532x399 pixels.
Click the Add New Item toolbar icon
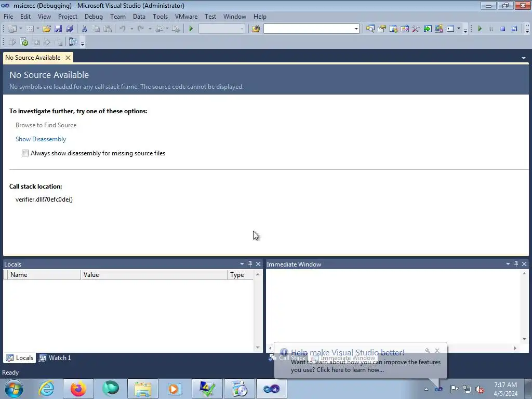point(30,29)
